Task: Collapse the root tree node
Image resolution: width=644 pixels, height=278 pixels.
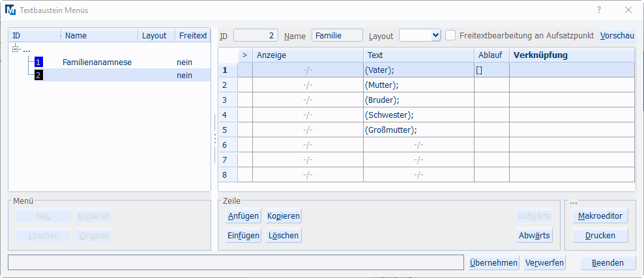Action: pyautogui.click(x=16, y=49)
